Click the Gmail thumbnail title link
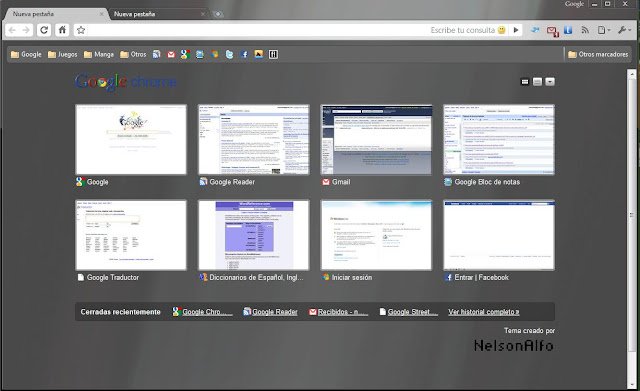This screenshot has height=391, width=640. [x=341, y=182]
